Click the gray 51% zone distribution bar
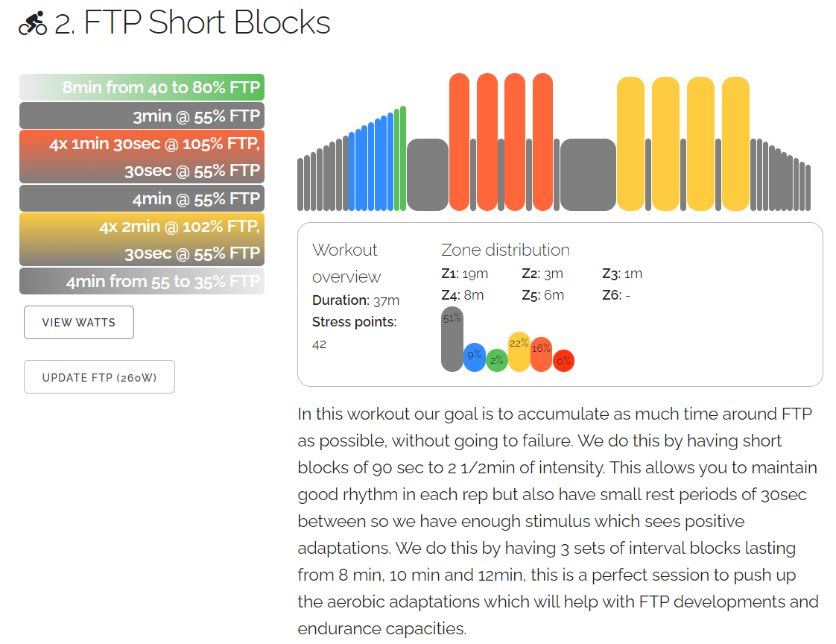The image size is (836, 644). tap(452, 339)
